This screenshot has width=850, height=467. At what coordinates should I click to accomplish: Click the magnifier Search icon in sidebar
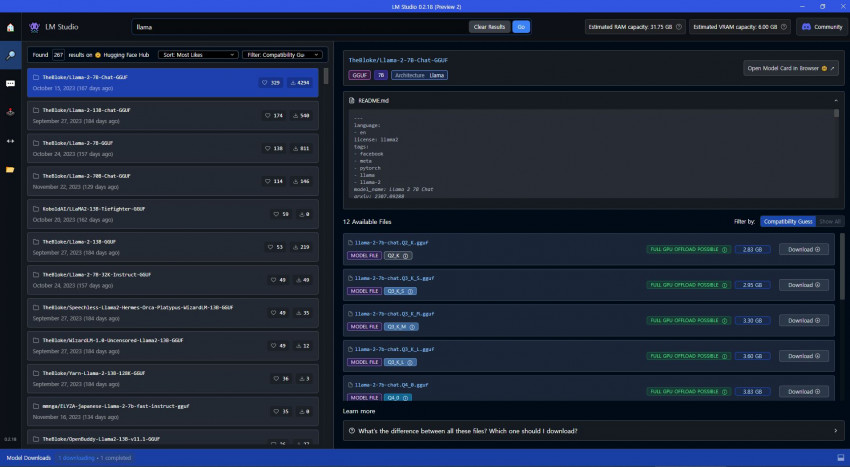10,56
